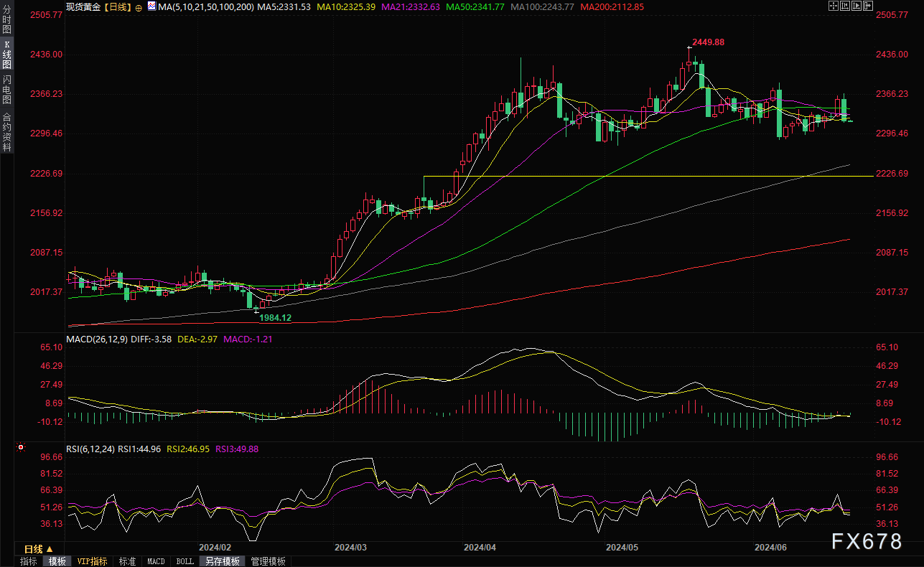This screenshot has width=924, height=567.
Task: Open the 合约资料 side tab
Action: point(6,132)
